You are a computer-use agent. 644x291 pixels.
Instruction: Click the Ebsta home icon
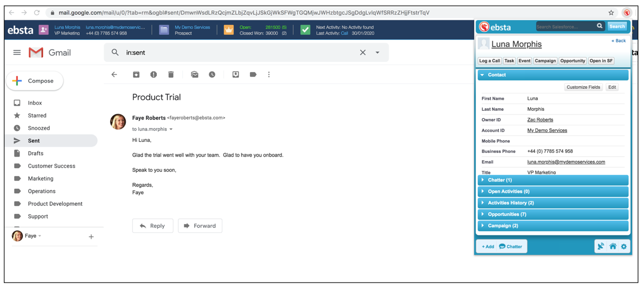(613, 246)
